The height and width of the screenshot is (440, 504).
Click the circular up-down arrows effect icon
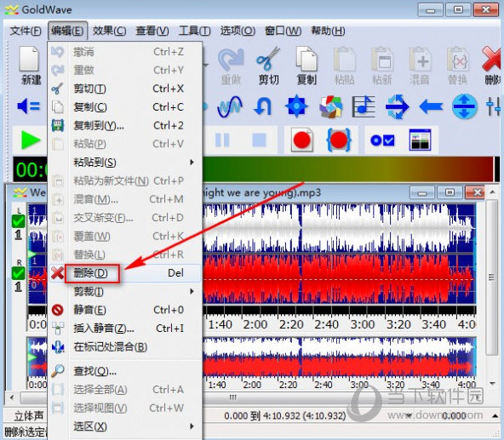point(464,106)
